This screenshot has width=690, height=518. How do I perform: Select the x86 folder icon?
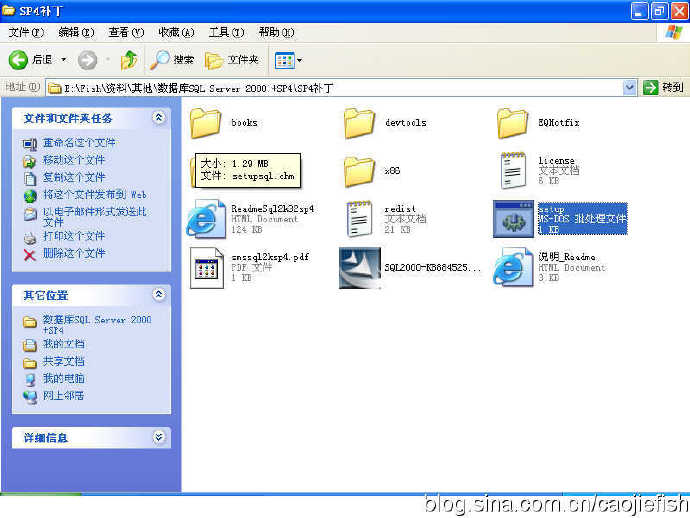(359, 172)
